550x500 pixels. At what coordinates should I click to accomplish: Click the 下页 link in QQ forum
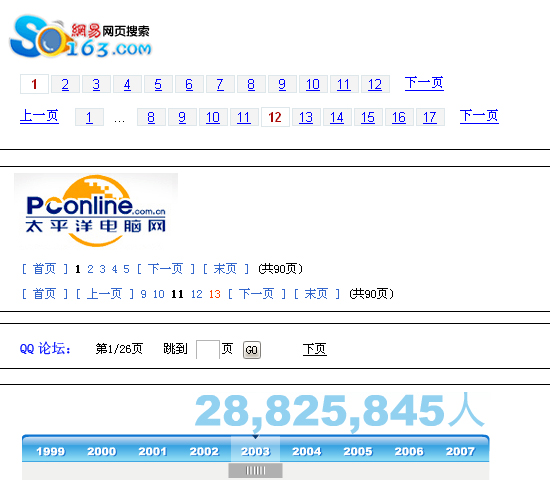(x=315, y=349)
